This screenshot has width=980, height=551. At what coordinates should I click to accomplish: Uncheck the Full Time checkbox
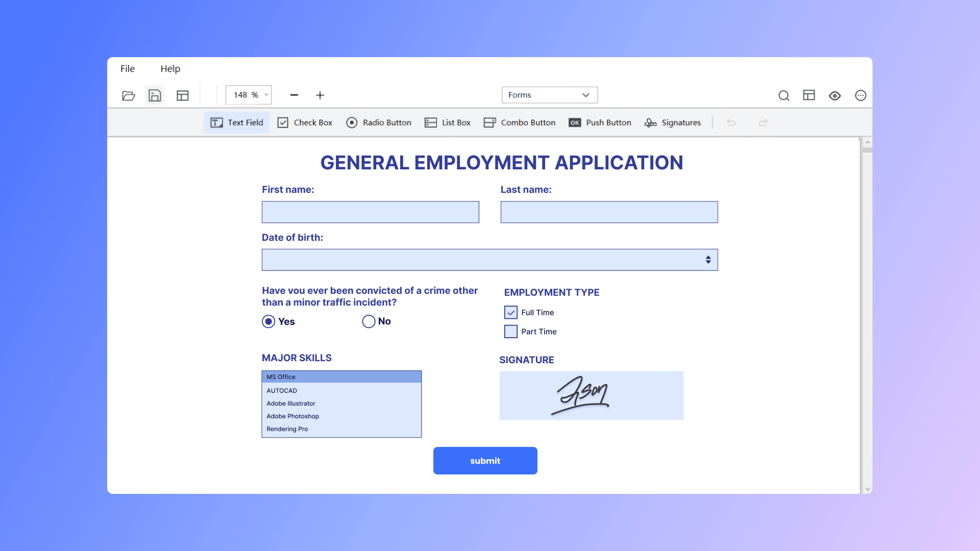click(510, 312)
